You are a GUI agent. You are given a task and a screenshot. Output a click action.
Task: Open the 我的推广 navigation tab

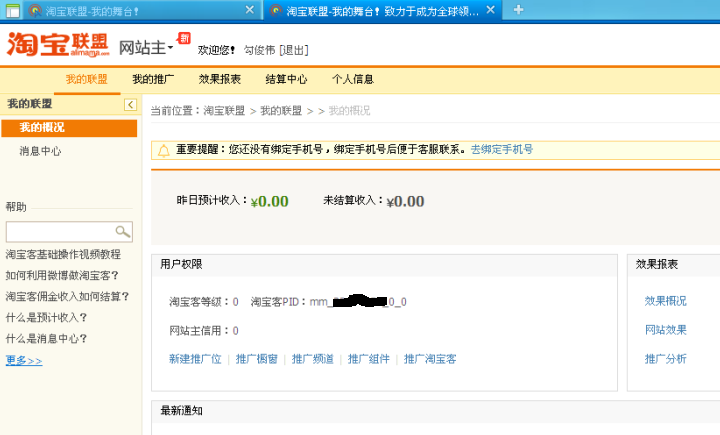click(153, 79)
